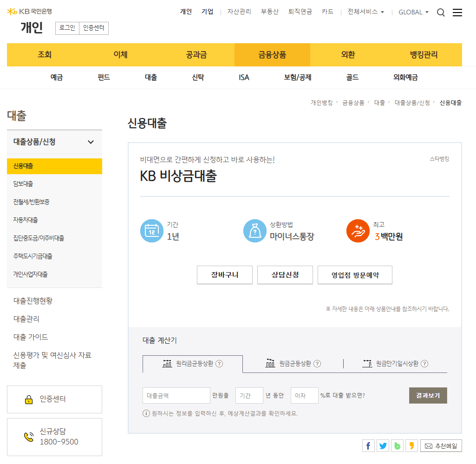The height and width of the screenshot is (464, 476).
Task: Click the 원금만기일시상환 help question icon
Action: tap(425, 364)
